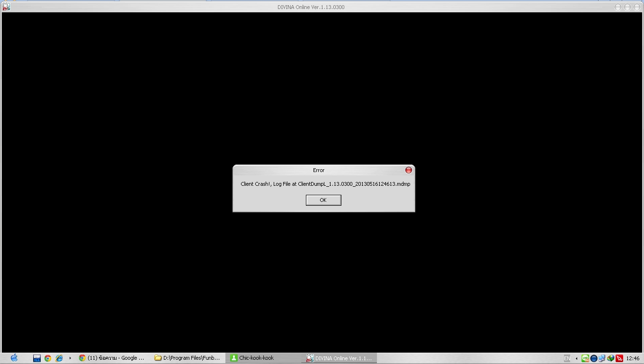Click the 12:46 system clock
This screenshot has height=364, width=644.
pos(633,358)
